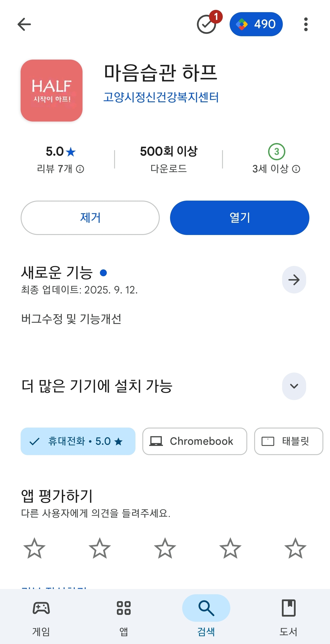Open the three-dot overflow menu
330x644 pixels.
(305, 24)
